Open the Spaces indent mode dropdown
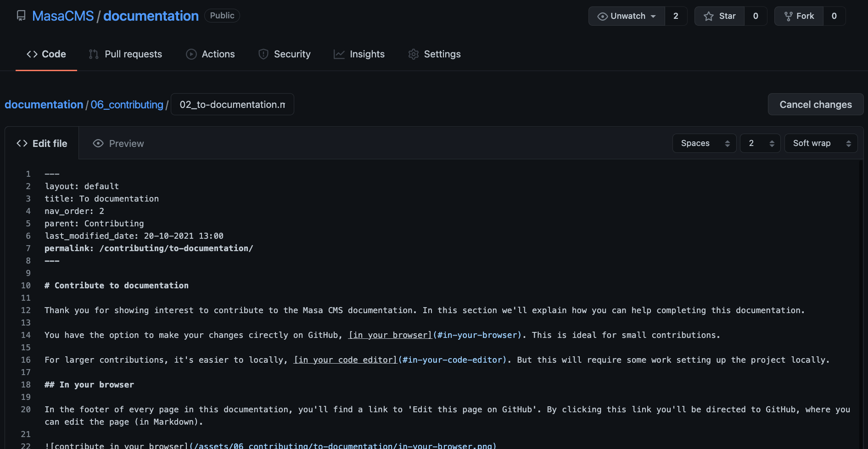The height and width of the screenshot is (449, 868). tap(705, 143)
